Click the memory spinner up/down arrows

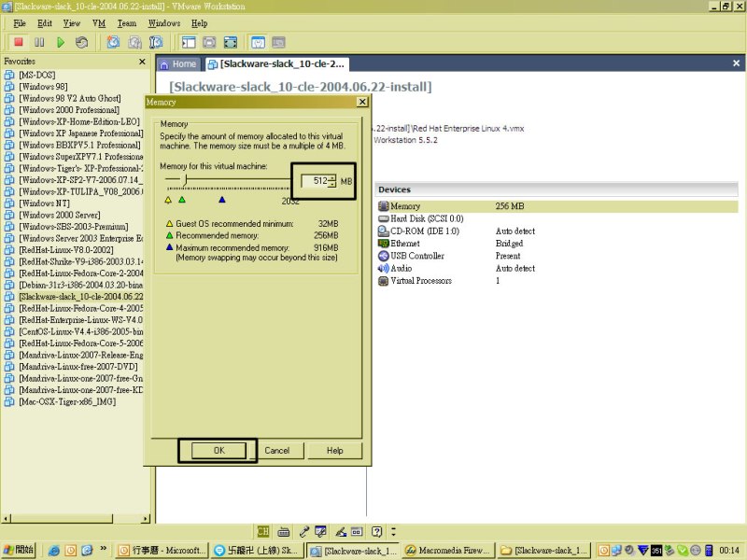pyautogui.click(x=332, y=181)
